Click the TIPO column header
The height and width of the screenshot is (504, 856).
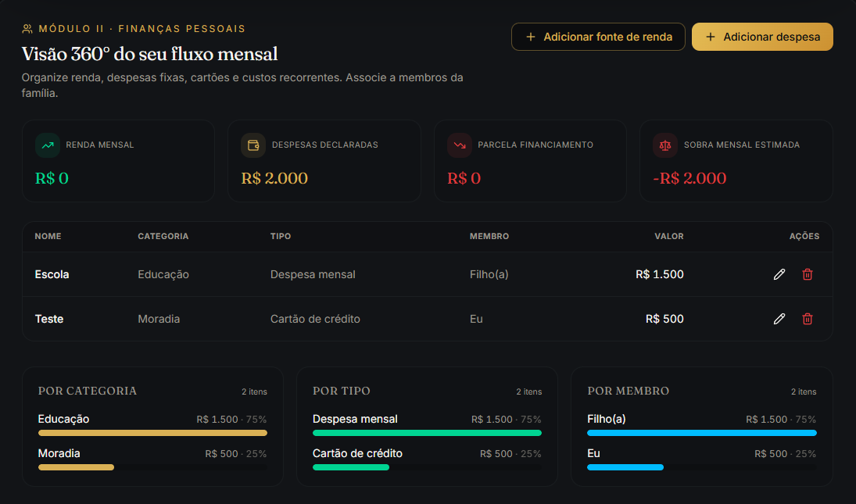tap(281, 236)
